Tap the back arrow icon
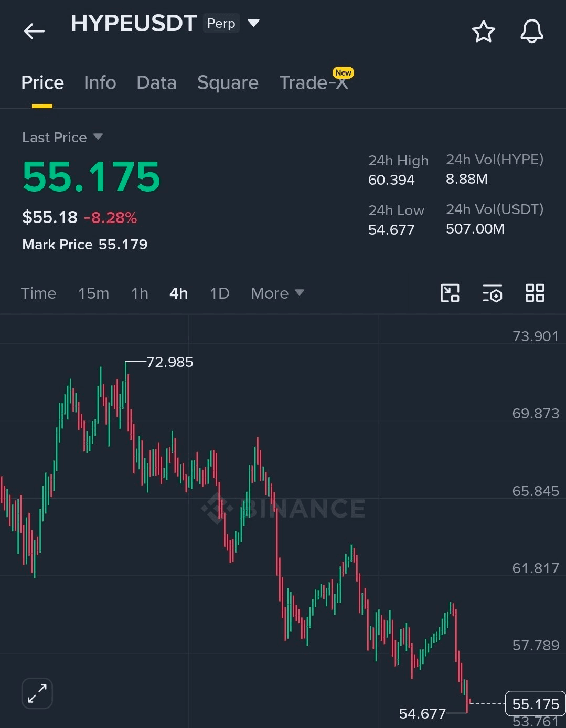This screenshot has height=728, width=566. coord(34,31)
